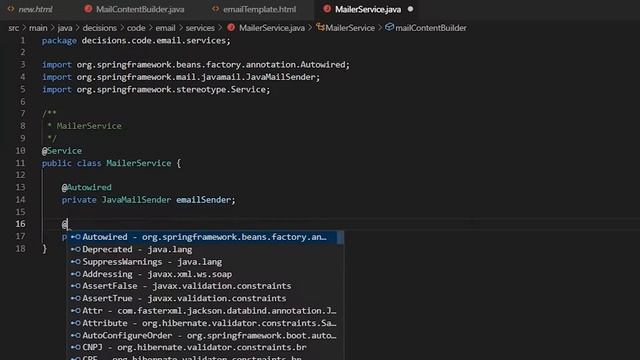This screenshot has height=360, width=640.
Task: Open the java breadcrumb folder
Action: pyautogui.click(x=64, y=28)
